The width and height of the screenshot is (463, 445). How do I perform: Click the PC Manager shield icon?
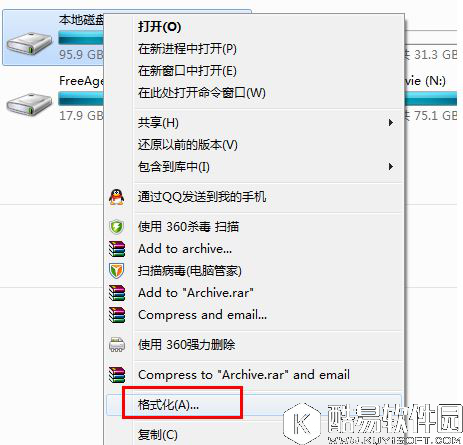click(x=117, y=271)
